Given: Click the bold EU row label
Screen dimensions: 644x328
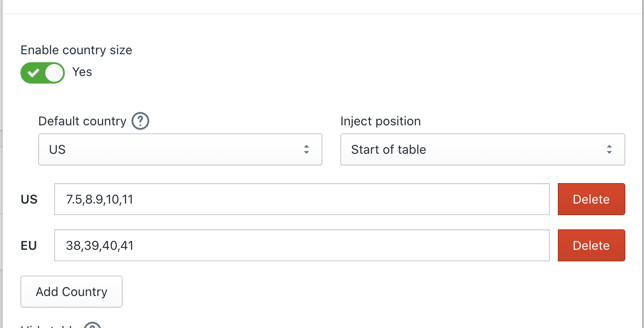Looking at the screenshot, I should coord(29,246).
